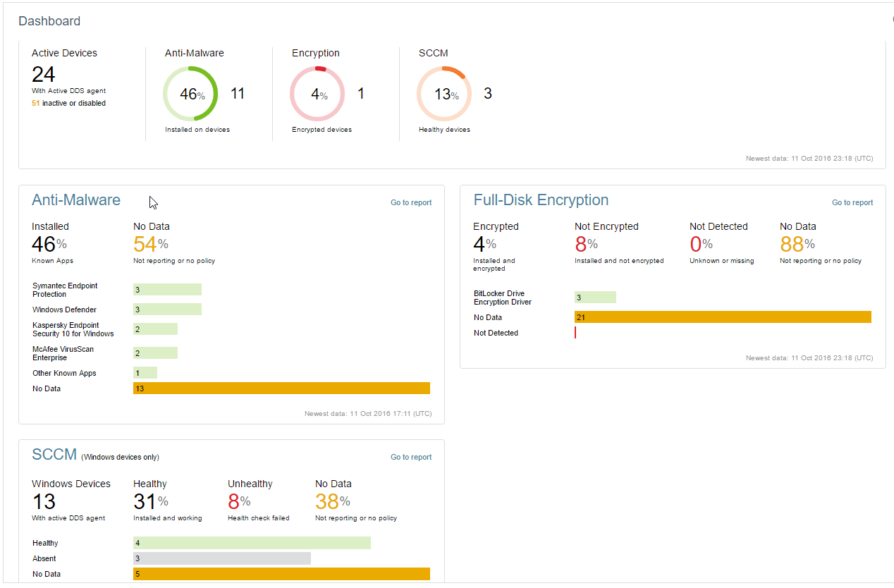Click the gray Absent bar in SCCM chart
This screenshot has height=588, width=894.
222,558
